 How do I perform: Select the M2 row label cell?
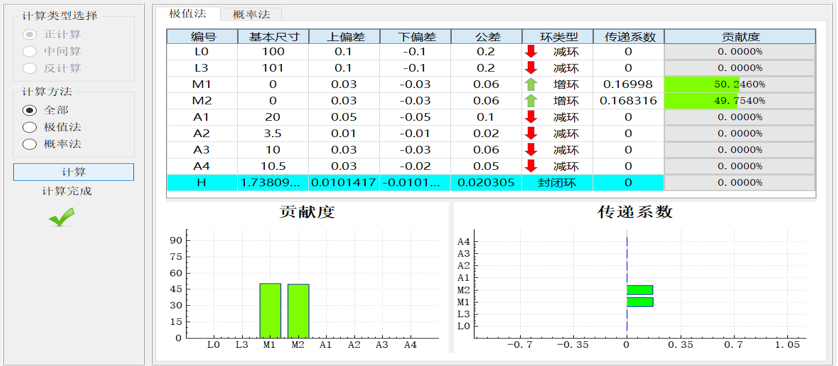(x=203, y=100)
